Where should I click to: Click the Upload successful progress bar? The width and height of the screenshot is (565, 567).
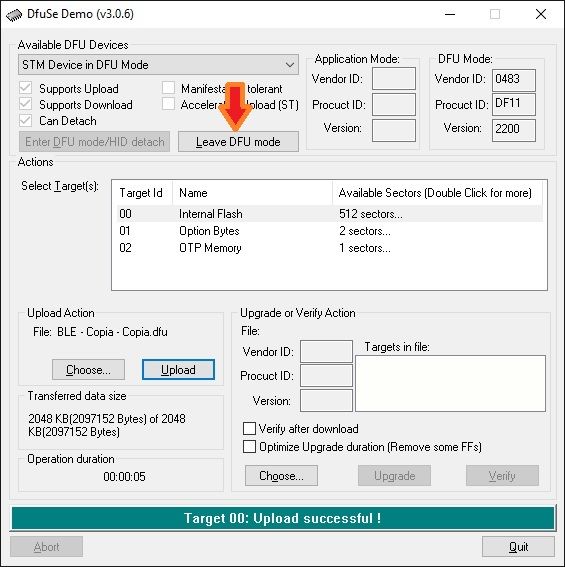(283, 518)
